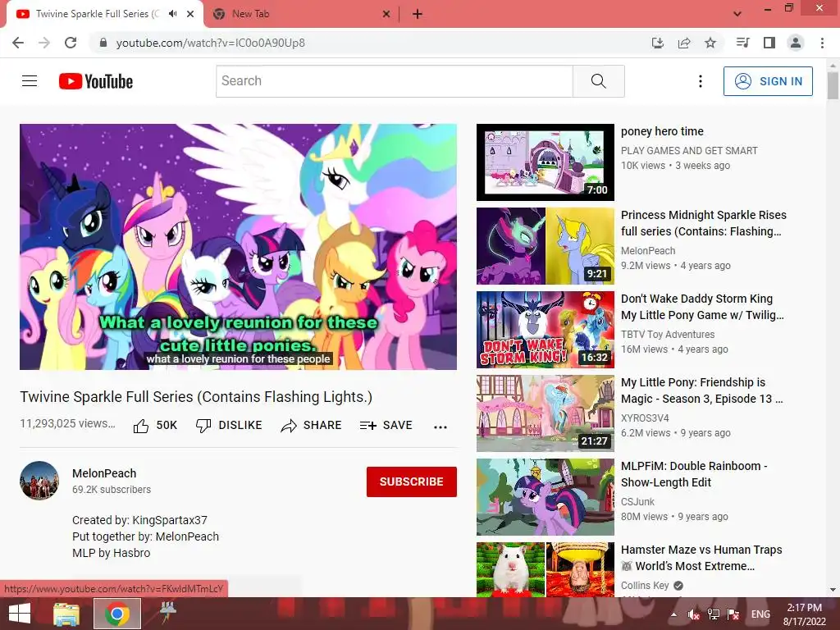
Task: Open a new browser tab
Action: (418, 14)
